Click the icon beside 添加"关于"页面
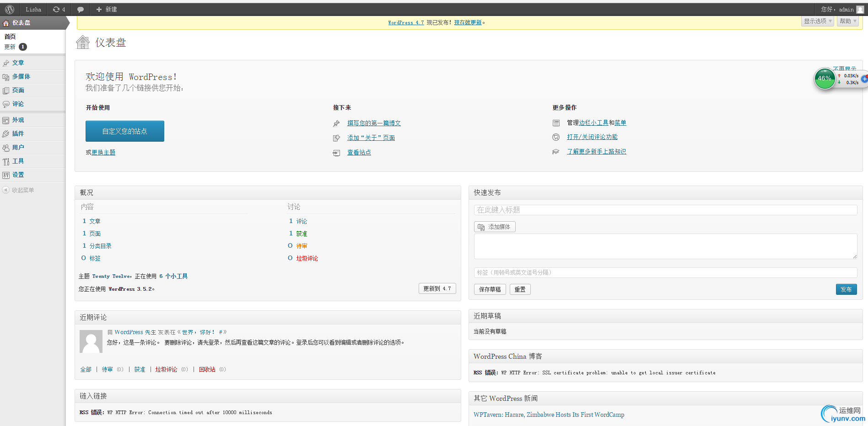The height and width of the screenshot is (426, 868). click(336, 138)
